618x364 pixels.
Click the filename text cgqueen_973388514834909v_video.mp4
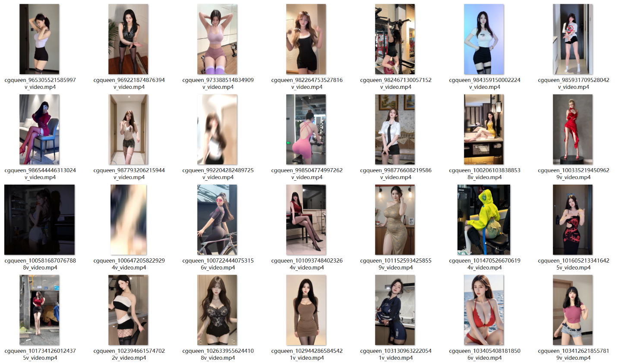coord(218,83)
